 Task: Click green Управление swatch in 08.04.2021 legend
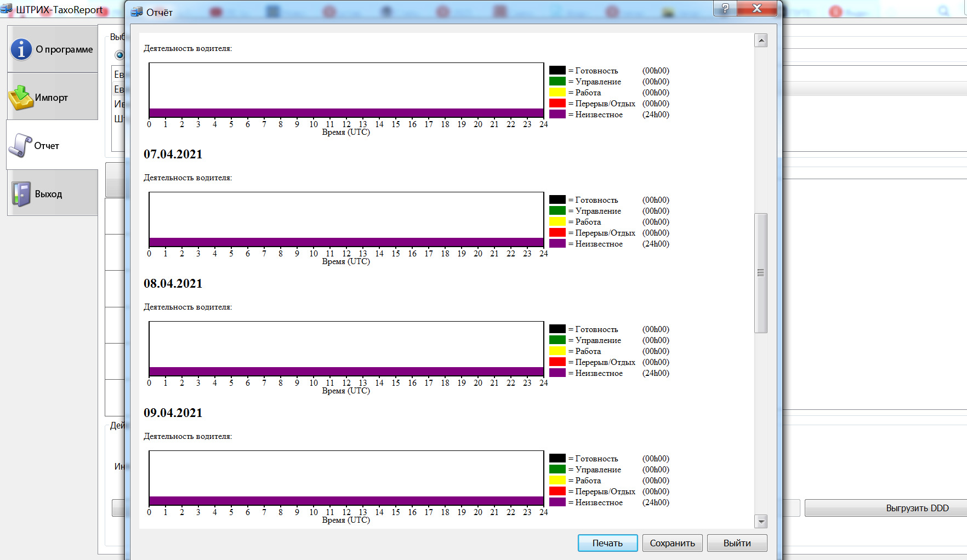coord(558,340)
